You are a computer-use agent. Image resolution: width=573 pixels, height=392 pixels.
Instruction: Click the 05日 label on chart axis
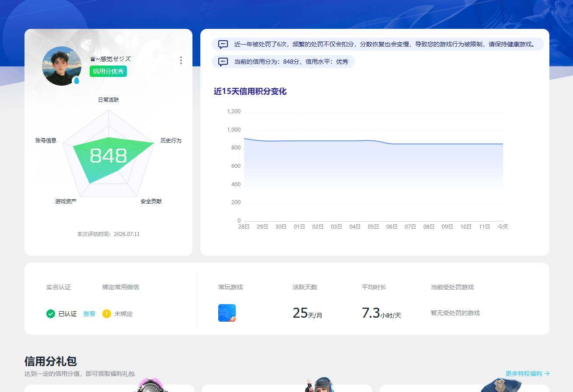(x=373, y=227)
